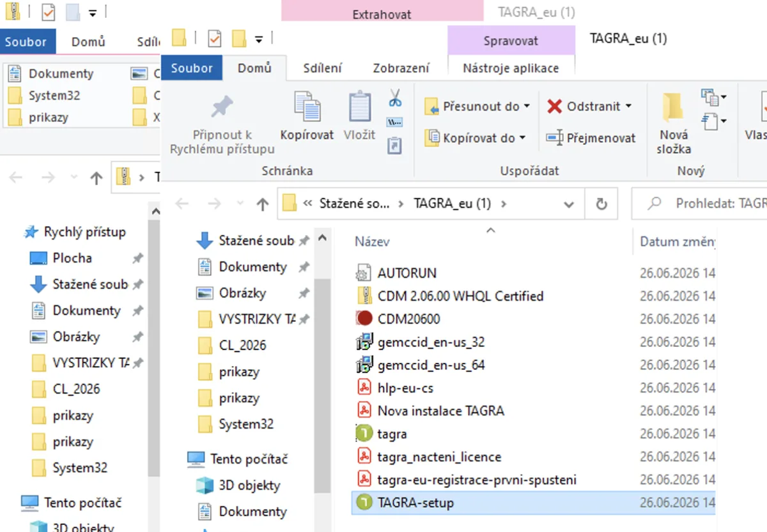Viewport: 767px width, 532px height.
Task: Click the Prohledat search field
Action: [699, 204]
